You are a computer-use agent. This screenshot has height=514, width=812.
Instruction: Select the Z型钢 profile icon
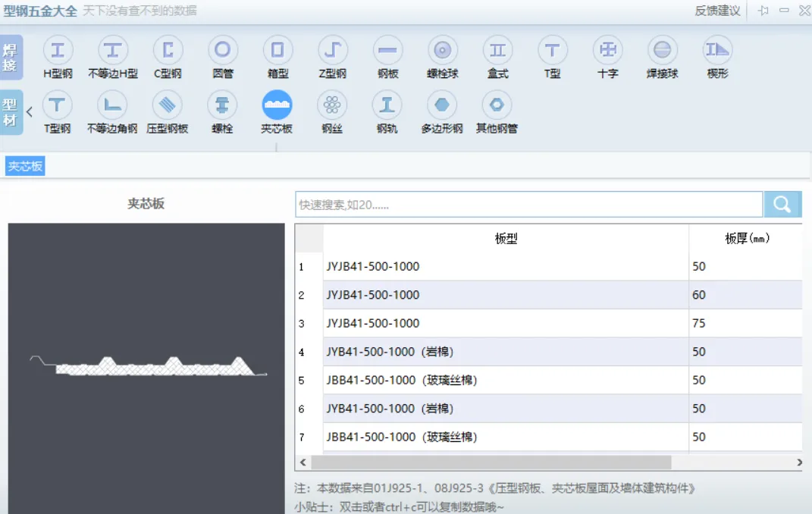(x=333, y=53)
